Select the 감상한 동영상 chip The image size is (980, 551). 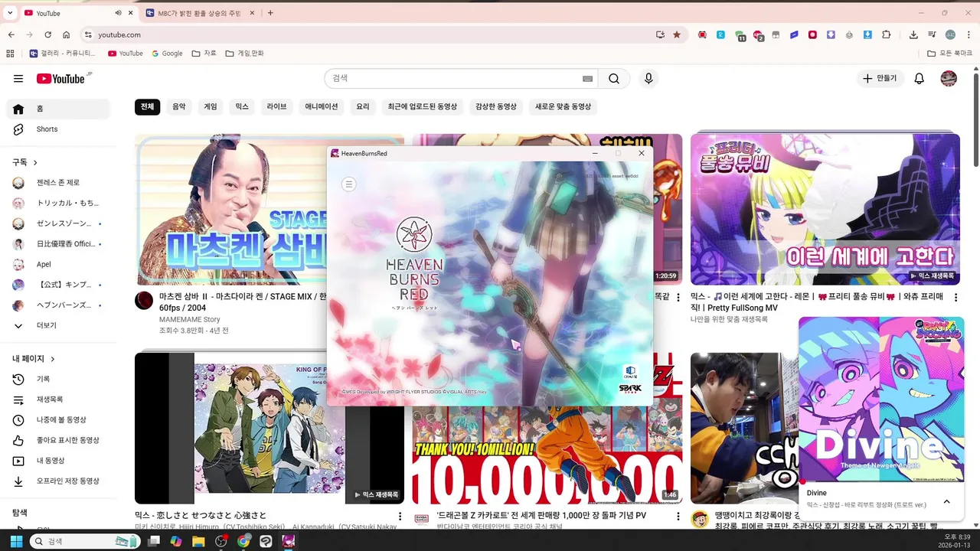coord(495,106)
